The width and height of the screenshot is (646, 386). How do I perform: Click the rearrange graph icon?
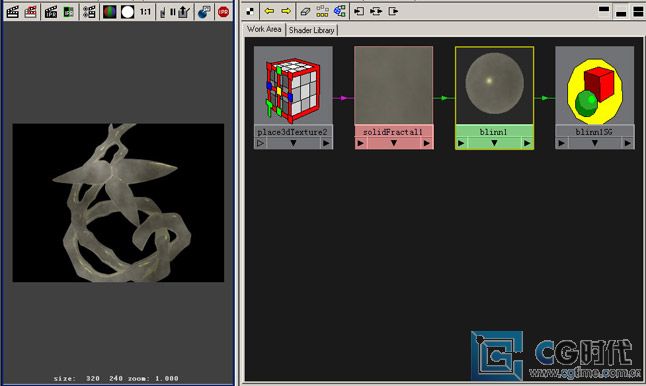pos(322,12)
